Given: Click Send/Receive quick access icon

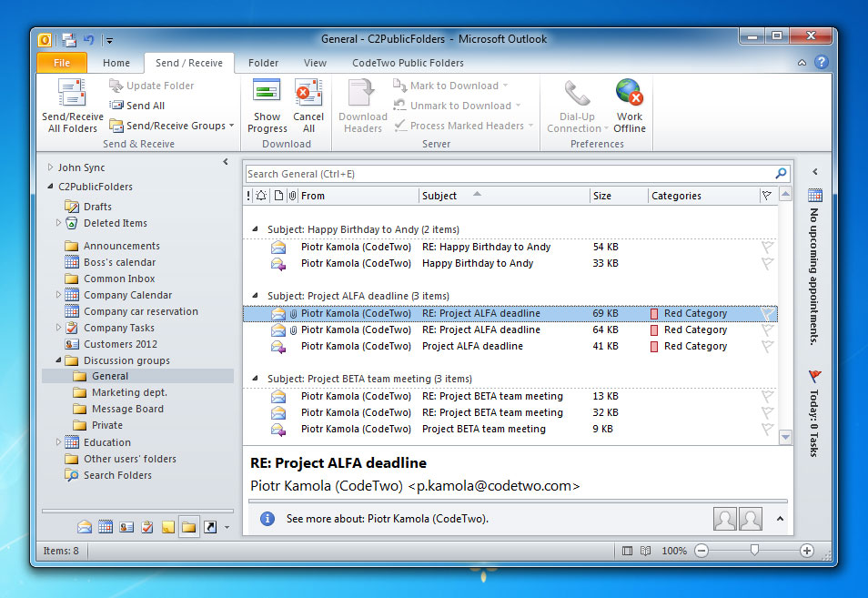Looking at the screenshot, I should click(x=69, y=40).
